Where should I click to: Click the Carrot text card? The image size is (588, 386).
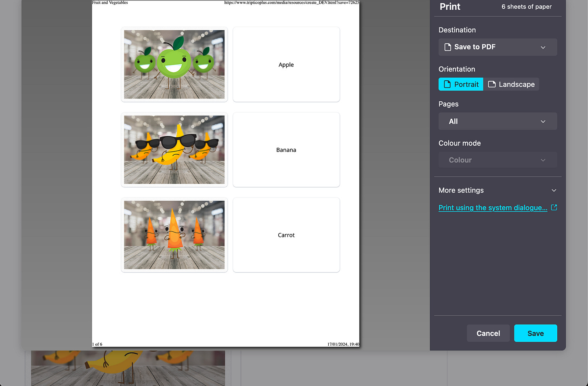286,235
